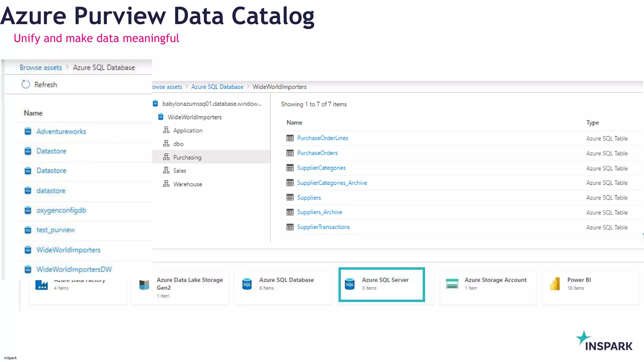Open the WideWorldImportersDW database link

coord(74,269)
